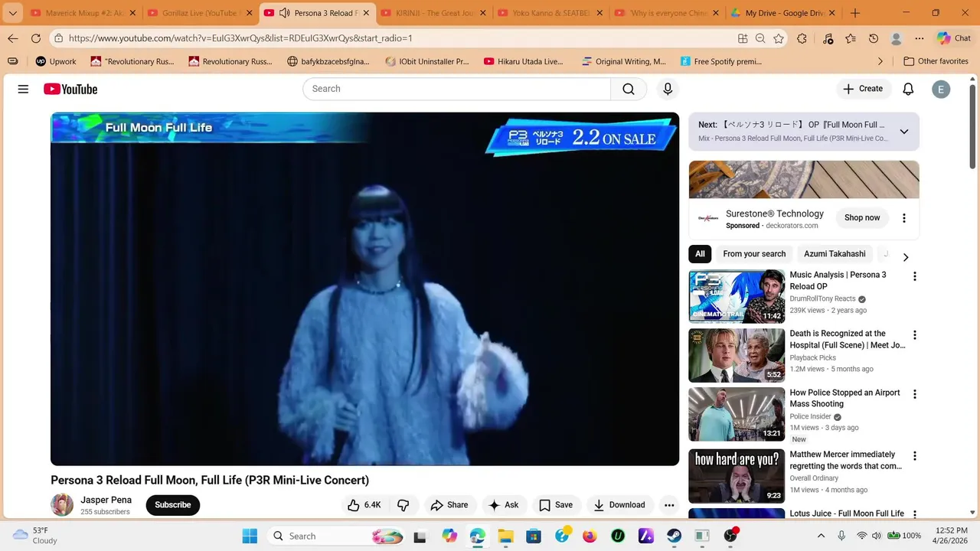
Task: Click the browser address bar URL
Action: coord(240,38)
